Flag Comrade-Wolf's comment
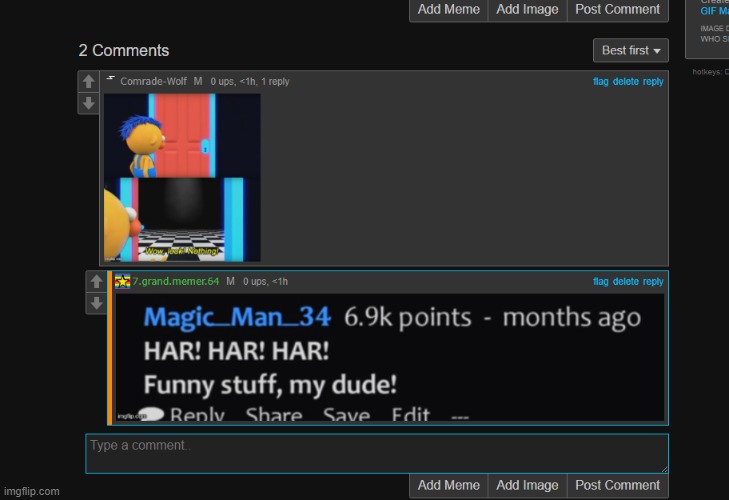The height and width of the screenshot is (500, 729). [x=601, y=81]
